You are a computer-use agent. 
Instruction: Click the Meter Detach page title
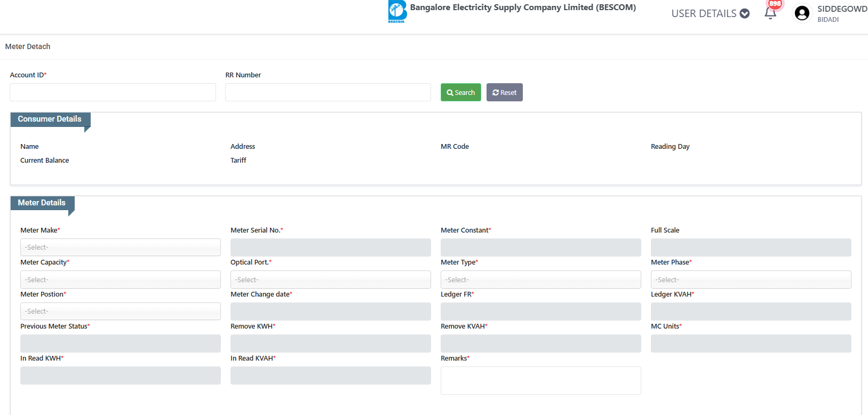(x=28, y=47)
